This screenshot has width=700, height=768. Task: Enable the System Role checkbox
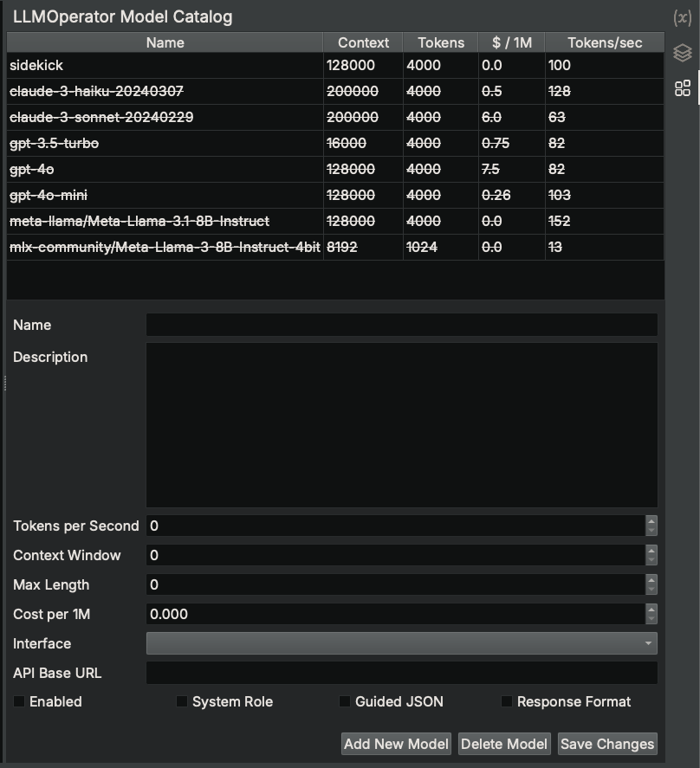click(182, 701)
